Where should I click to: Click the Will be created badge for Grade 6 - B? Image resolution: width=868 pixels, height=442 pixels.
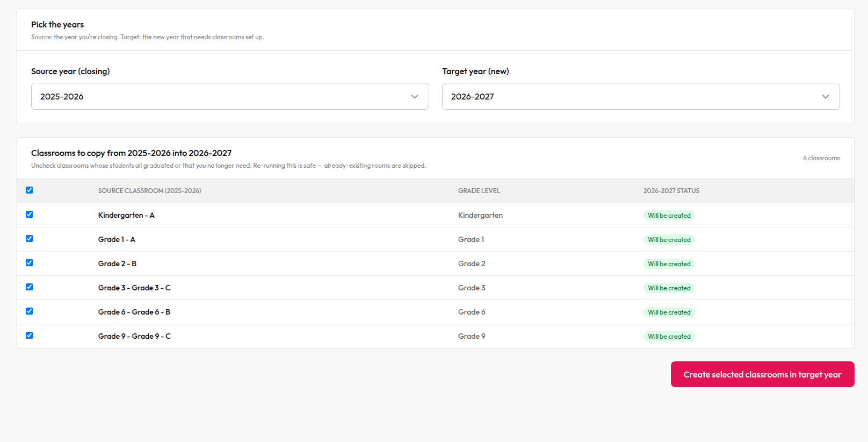[669, 312]
